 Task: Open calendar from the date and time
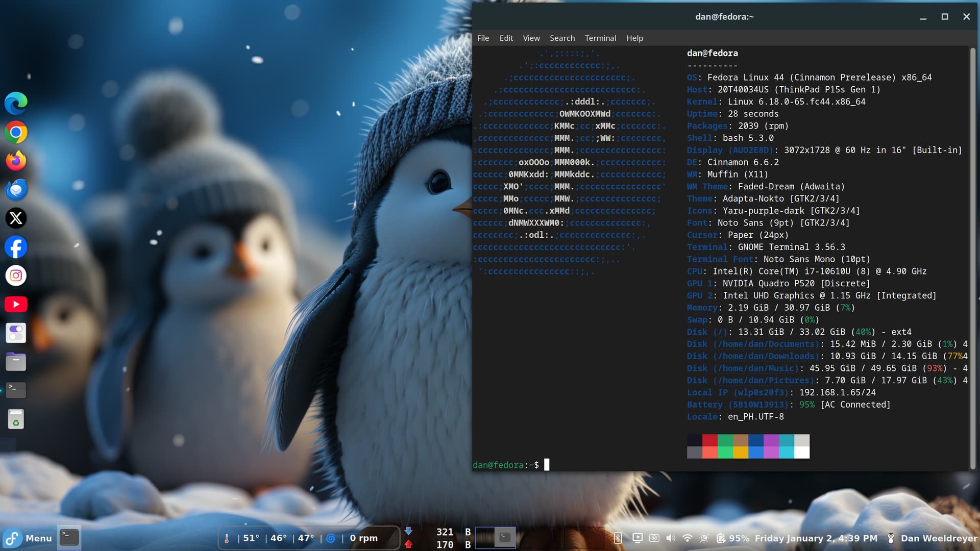point(816,538)
